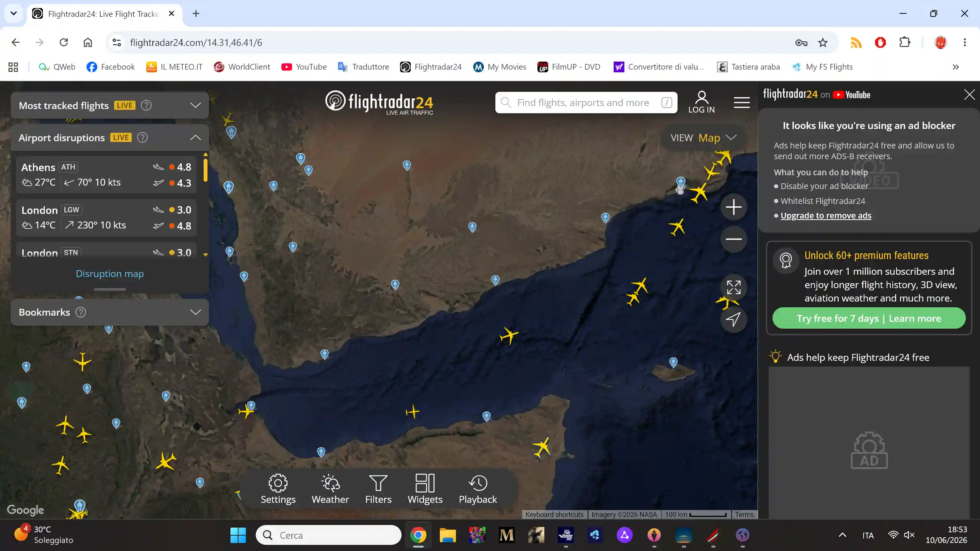The height and width of the screenshot is (551, 980).
Task: Zoom out the map with minus button
Action: 733,239
